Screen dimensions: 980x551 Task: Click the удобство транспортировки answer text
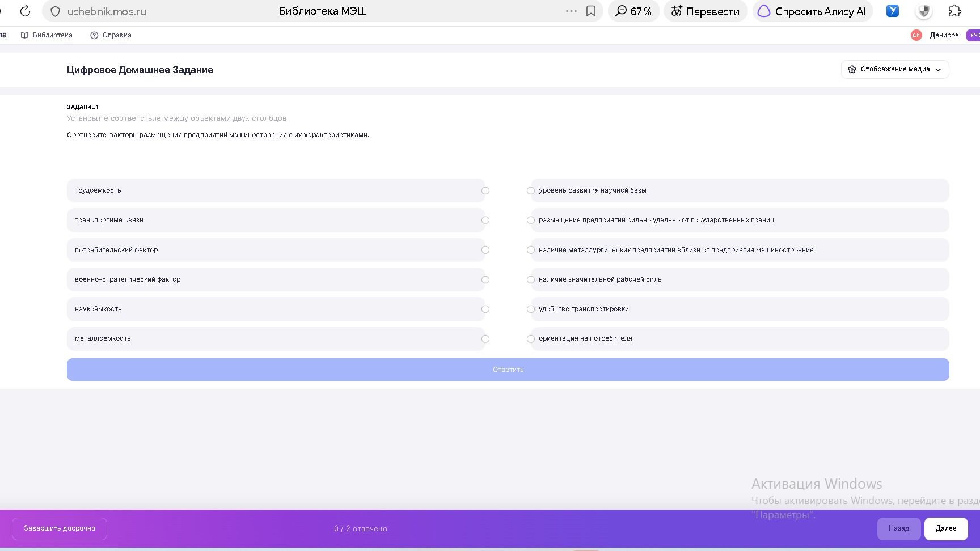coord(584,309)
